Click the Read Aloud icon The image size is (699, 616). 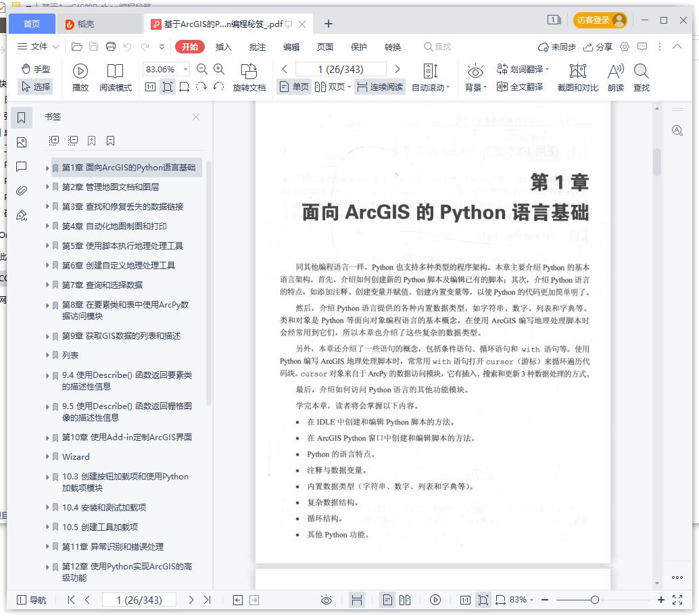point(616,78)
